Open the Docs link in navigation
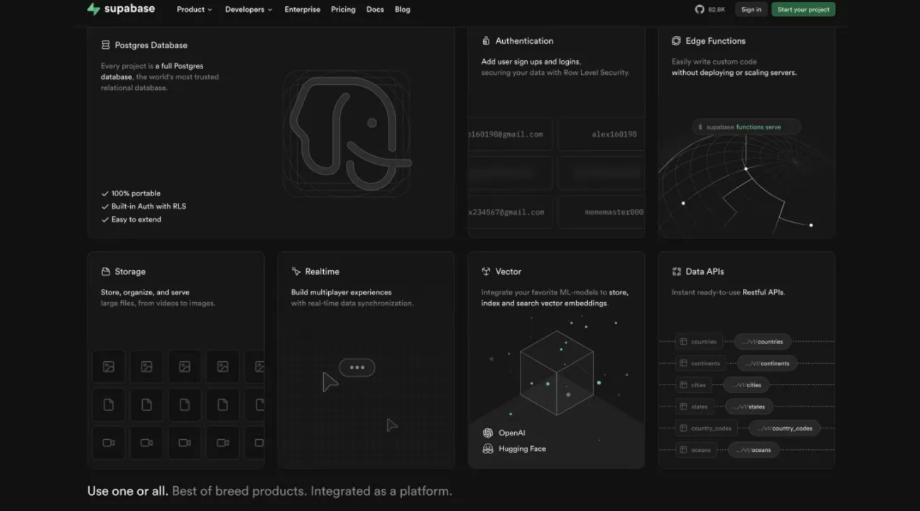Image resolution: width=920 pixels, height=511 pixels. click(375, 9)
